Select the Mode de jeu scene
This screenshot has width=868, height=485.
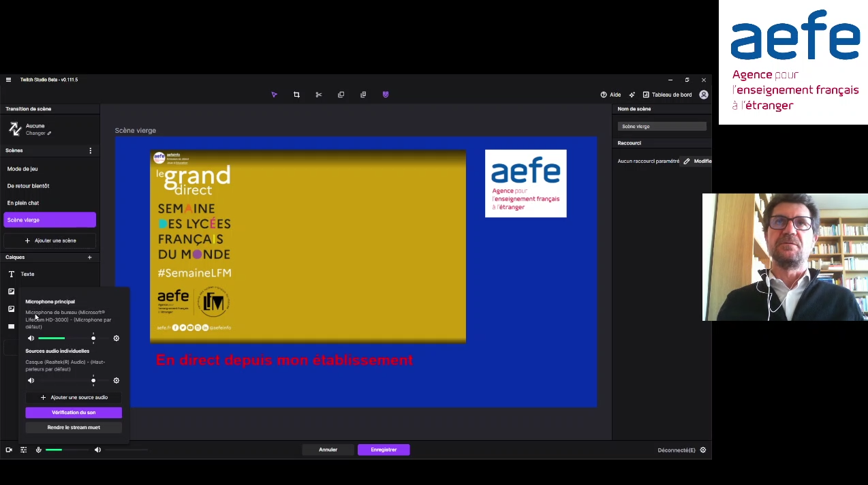(22, 168)
